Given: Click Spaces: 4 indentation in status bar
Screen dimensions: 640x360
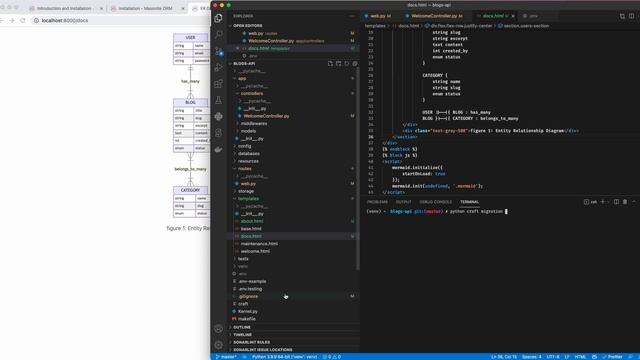Looking at the screenshot, I should coord(531,357).
